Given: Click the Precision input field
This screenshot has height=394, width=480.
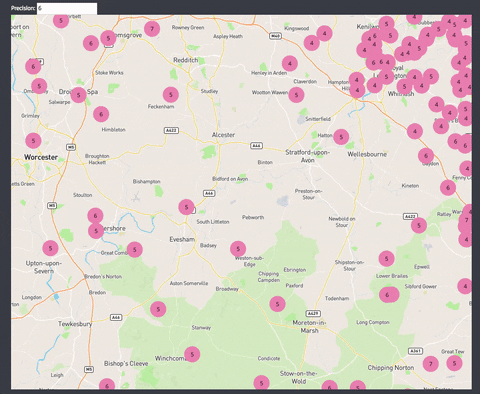Looking at the screenshot, I should (x=67, y=9).
